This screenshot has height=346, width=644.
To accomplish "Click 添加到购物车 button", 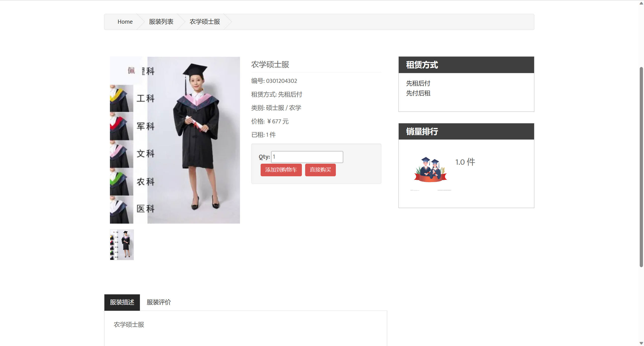I will point(281,170).
